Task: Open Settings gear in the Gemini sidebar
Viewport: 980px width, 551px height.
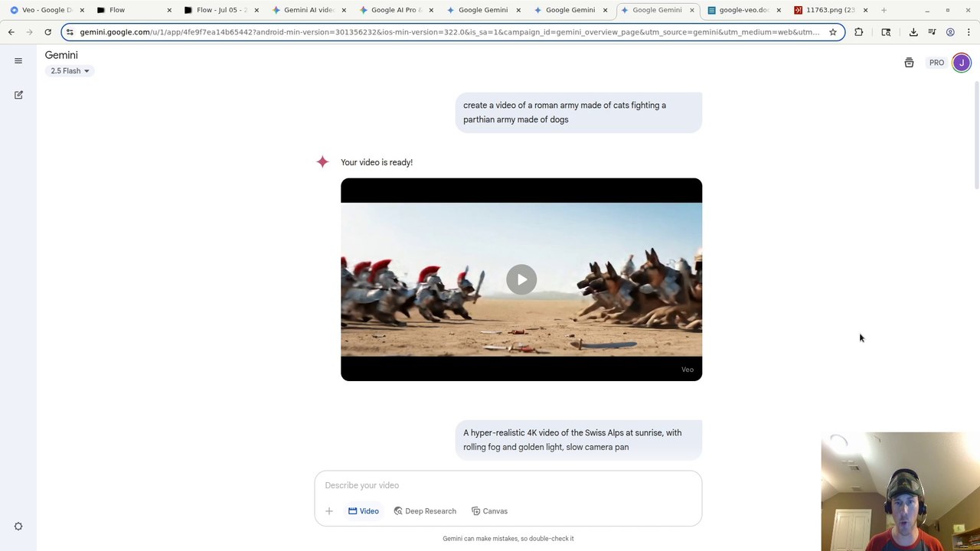Action: [x=18, y=527]
